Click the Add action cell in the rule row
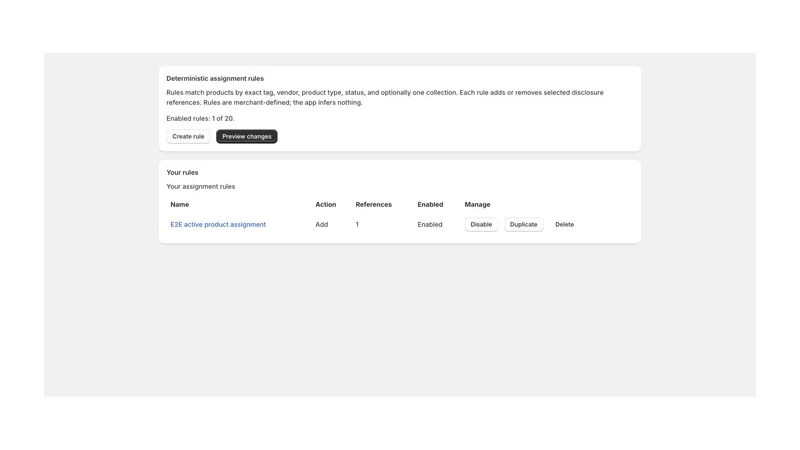 pyautogui.click(x=321, y=224)
